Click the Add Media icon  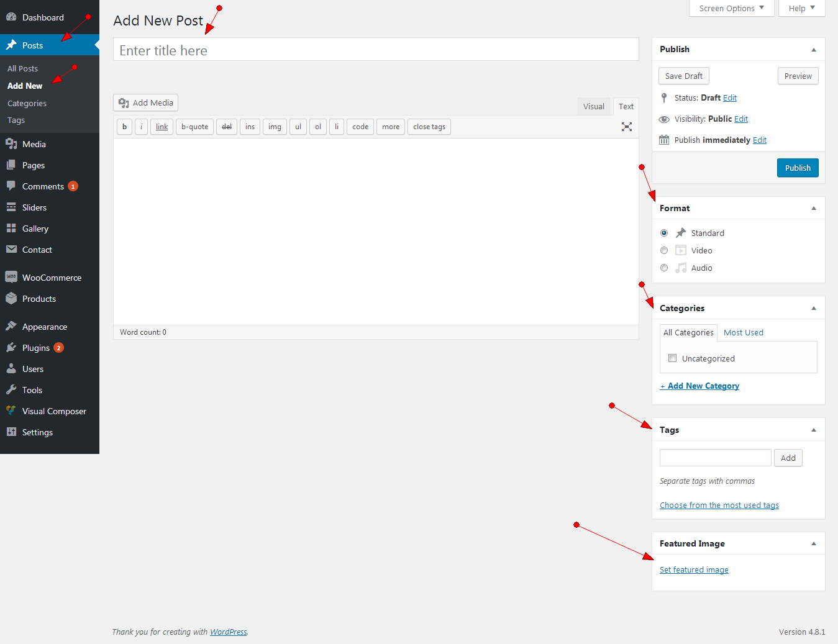point(124,103)
